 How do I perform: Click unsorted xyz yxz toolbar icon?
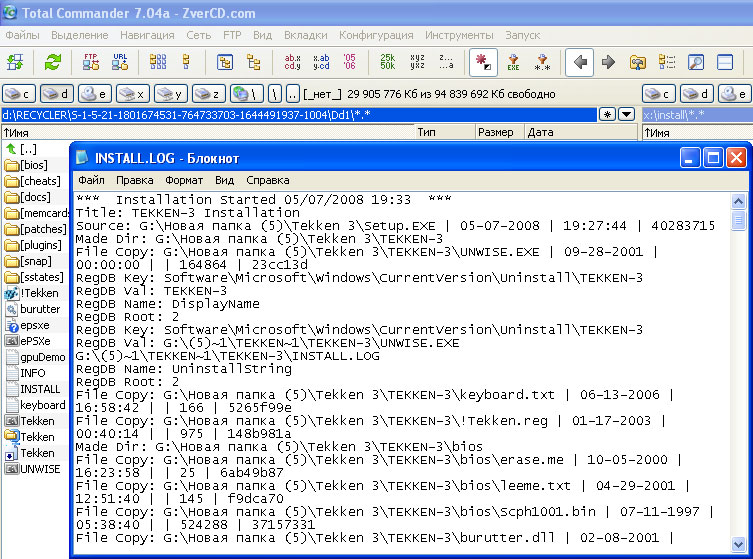pyautogui.click(x=417, y=62)
